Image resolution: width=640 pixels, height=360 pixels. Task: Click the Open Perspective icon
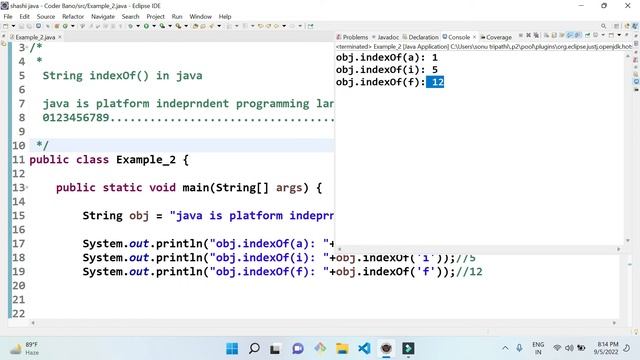[x=617, y=26]
